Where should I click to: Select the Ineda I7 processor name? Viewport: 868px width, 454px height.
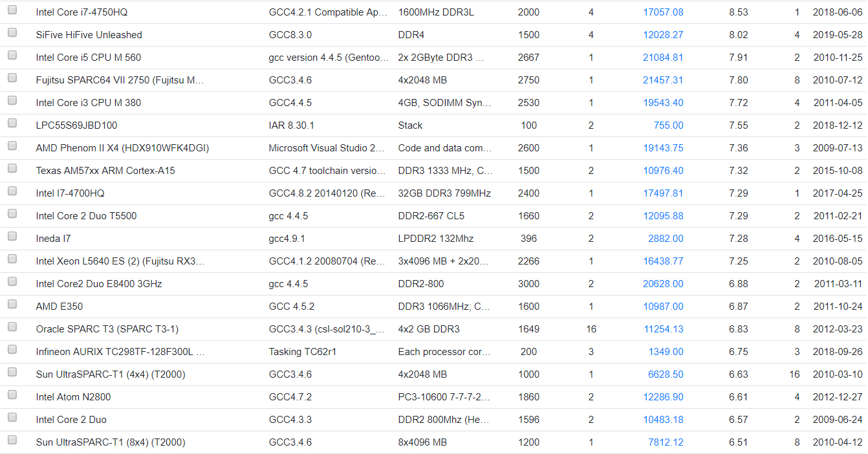53,239
